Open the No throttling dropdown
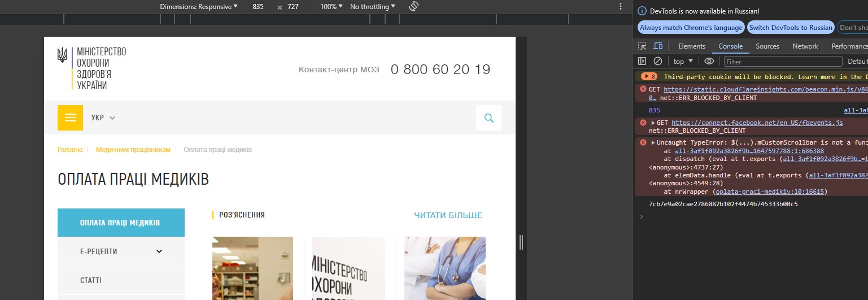Screen dimensions: 868x300 372,7
